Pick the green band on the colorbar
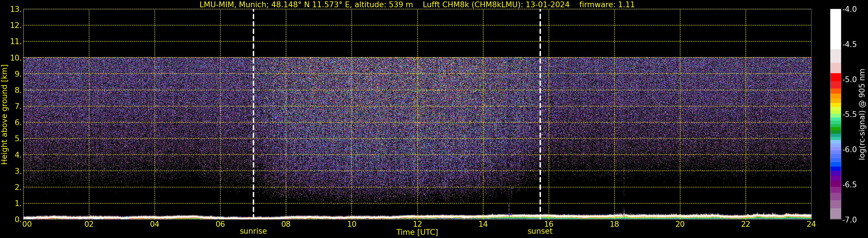The image size is (868, 238). [x=835, y=129]
